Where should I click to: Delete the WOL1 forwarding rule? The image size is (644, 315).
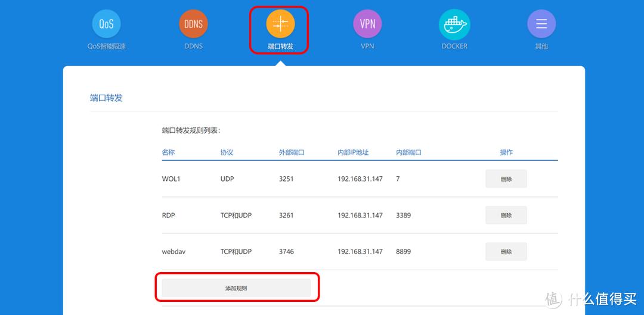click(x=506, y=179)
